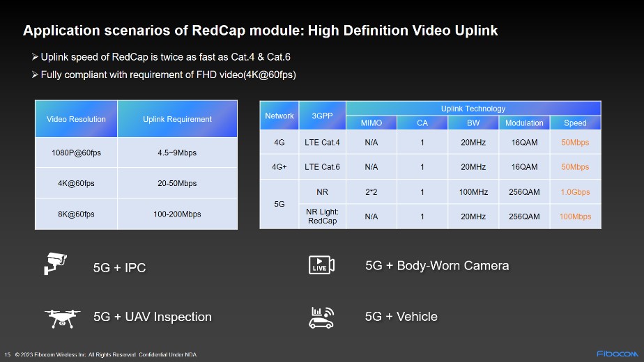Image resolution: width=644 pixels, height=362 pixels.
Task: Select the 20-50Mbps uplink requirement cell
Action: coord(177,183)
